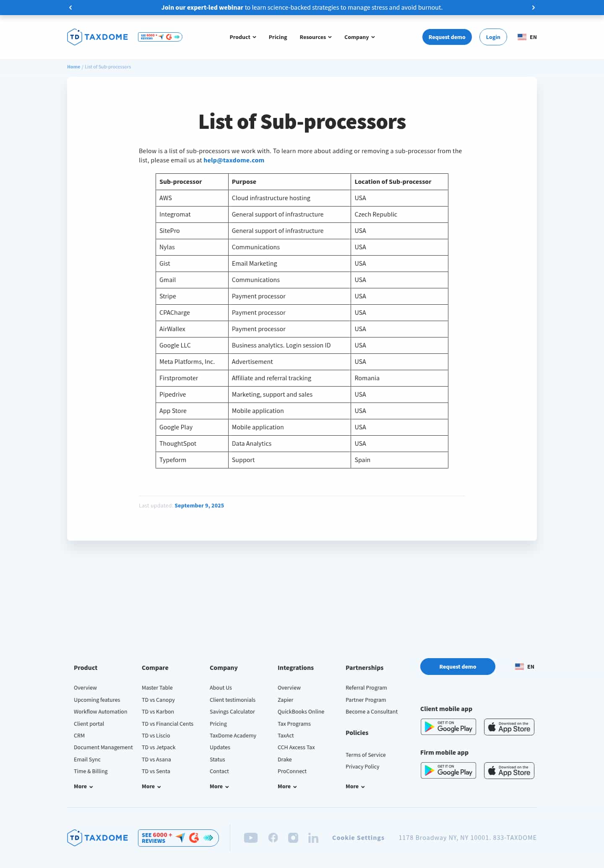The width and height of the screenshot is (604, 868).
Task: Expand More under Compare column
Action: coord(151,787)
